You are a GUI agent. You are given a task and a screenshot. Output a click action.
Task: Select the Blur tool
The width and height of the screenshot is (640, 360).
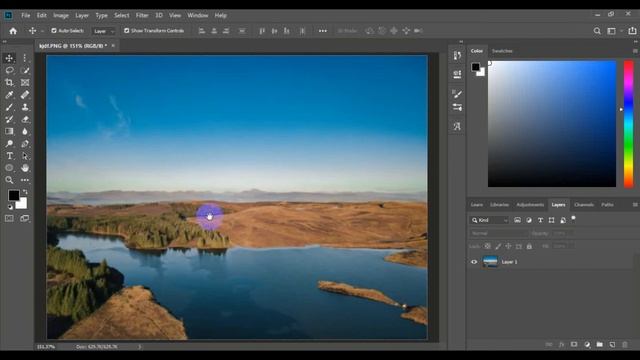pos(25,131)
